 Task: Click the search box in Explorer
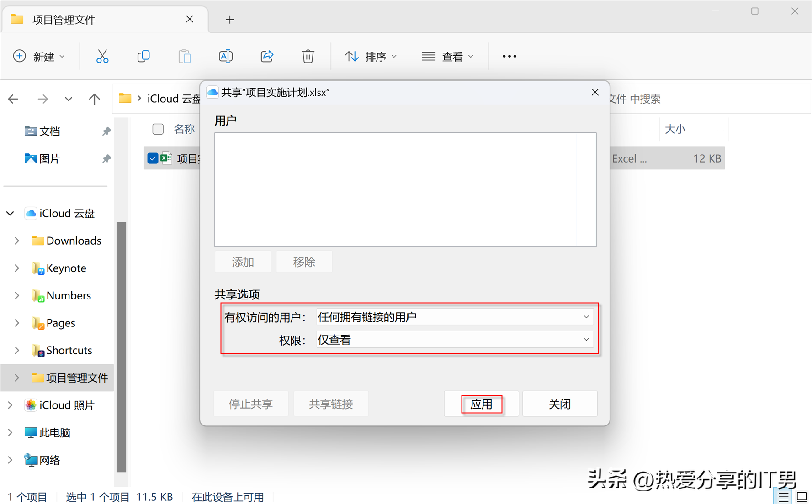(x=710, y=99)
